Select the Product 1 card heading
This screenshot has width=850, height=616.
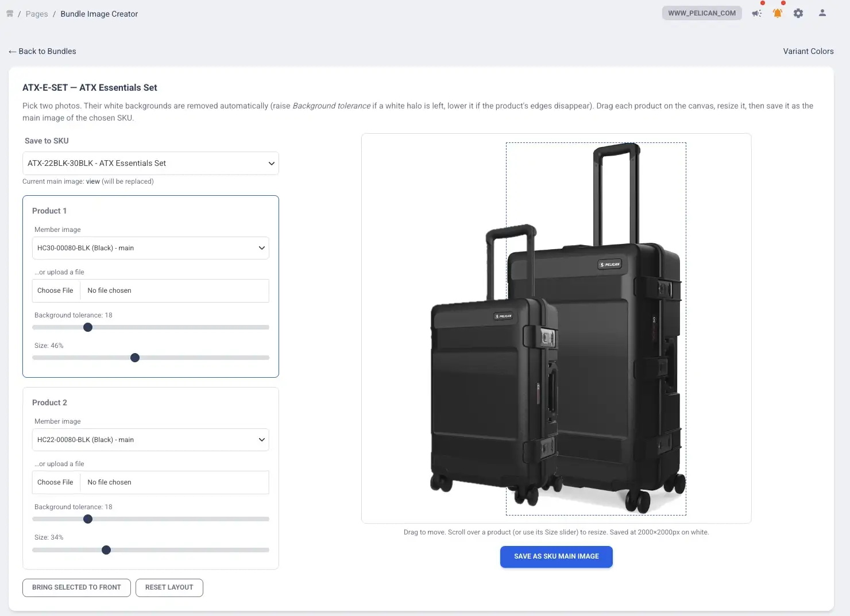[49, 211]
